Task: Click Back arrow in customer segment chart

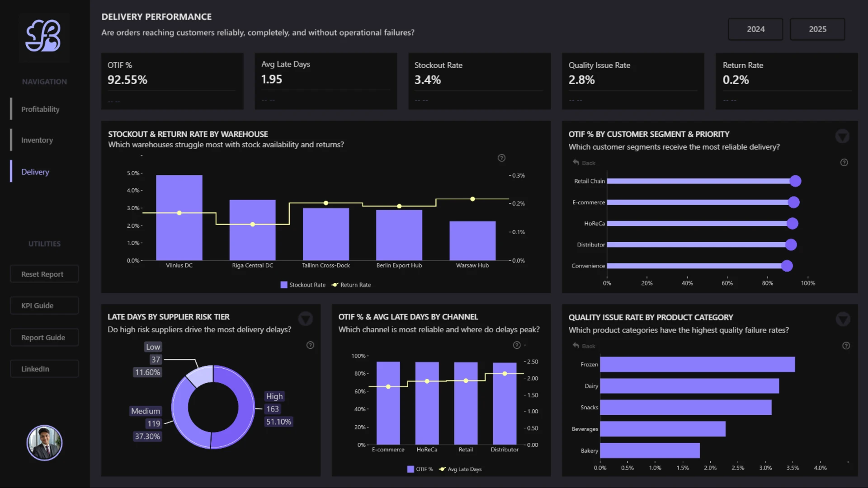Action: tap(584, 163)
